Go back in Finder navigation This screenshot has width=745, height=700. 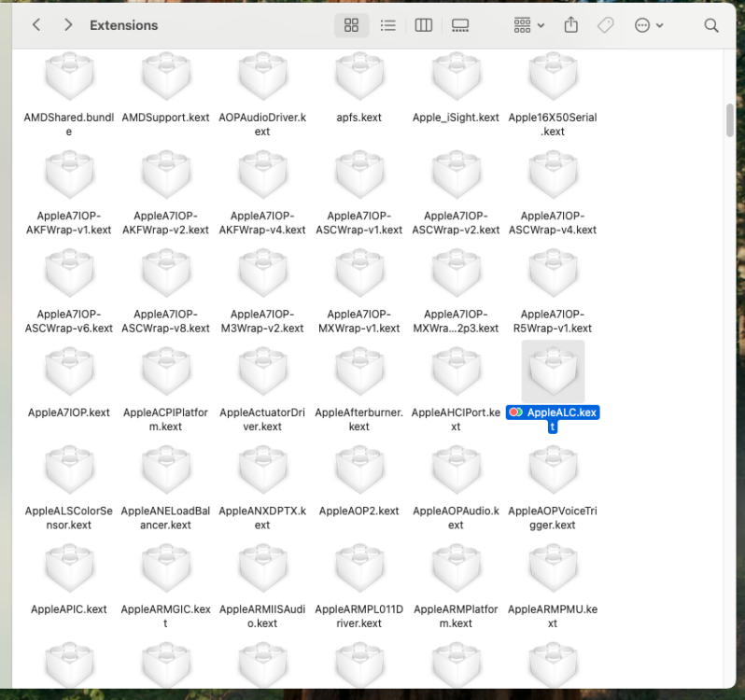(36, 24)
